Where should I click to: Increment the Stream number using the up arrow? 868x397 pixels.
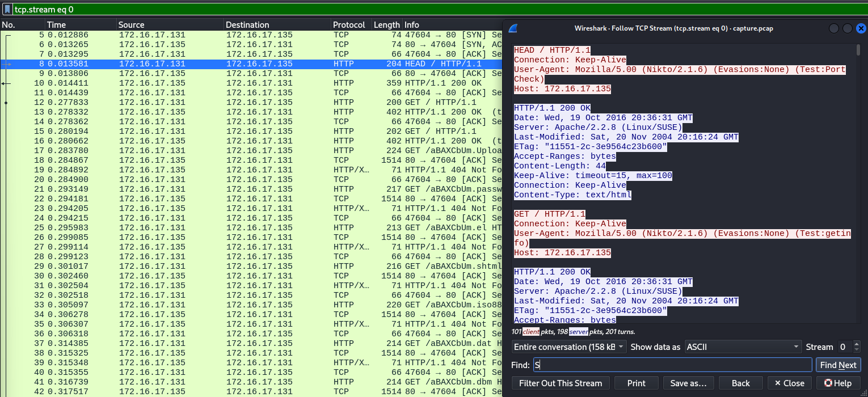click(x=858, y=344)
